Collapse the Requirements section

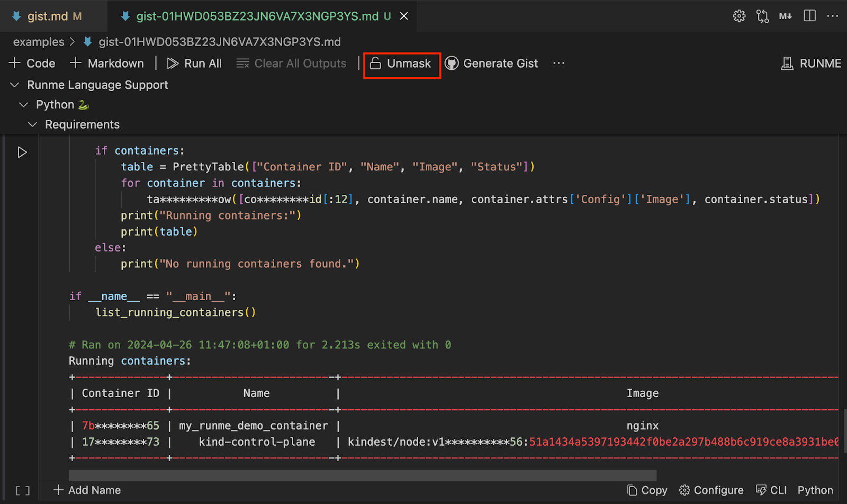point(32,124)
